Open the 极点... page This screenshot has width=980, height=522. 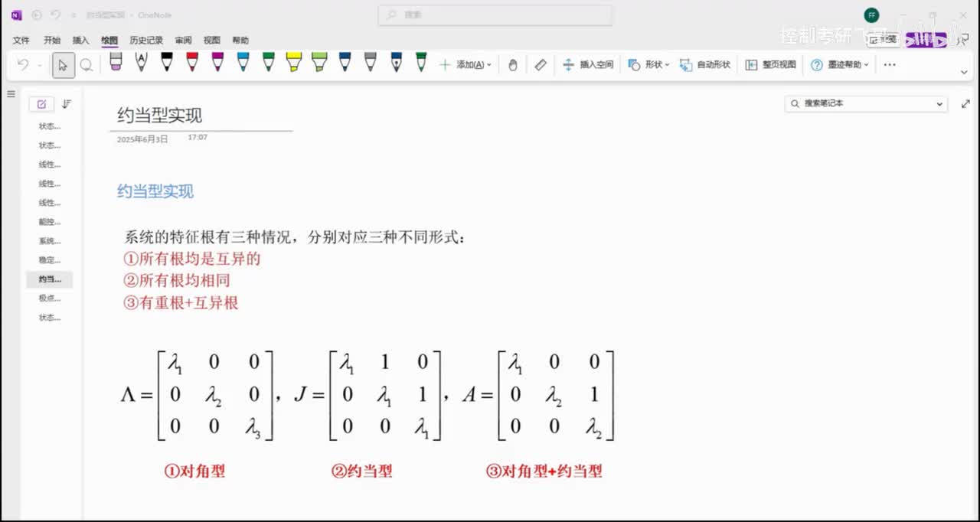[x=50, y=299]
